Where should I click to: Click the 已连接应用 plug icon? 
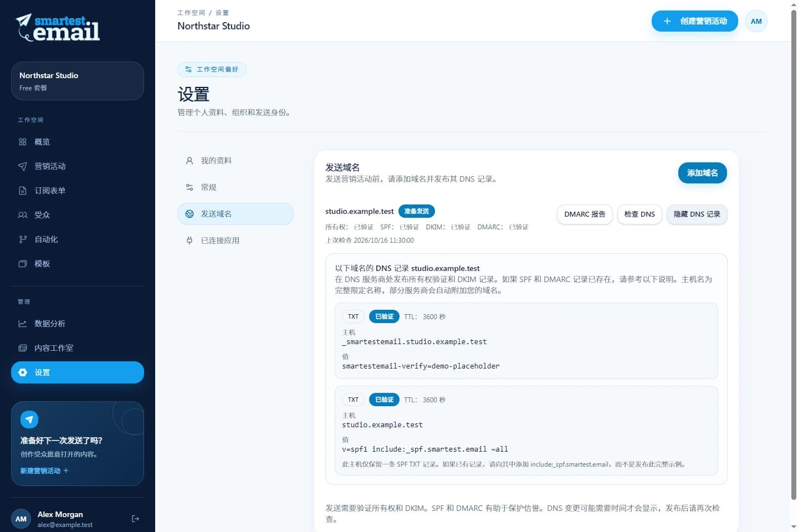190,241
